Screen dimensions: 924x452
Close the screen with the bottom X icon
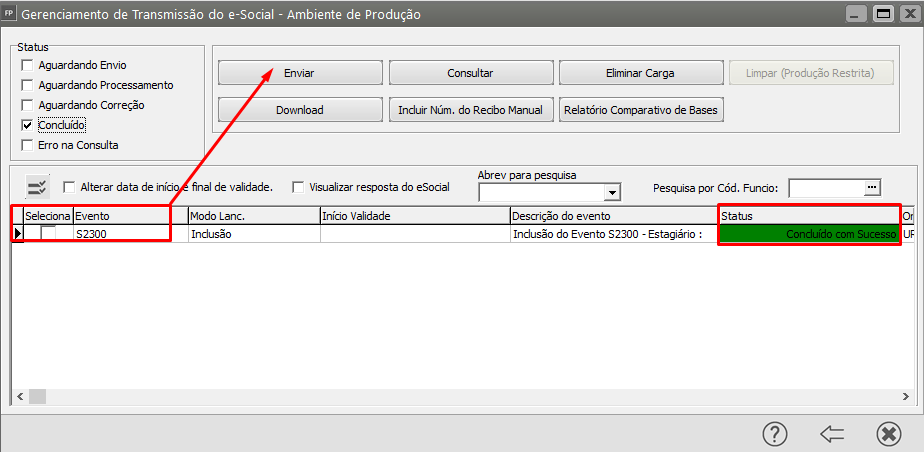[x=889, y=434]
